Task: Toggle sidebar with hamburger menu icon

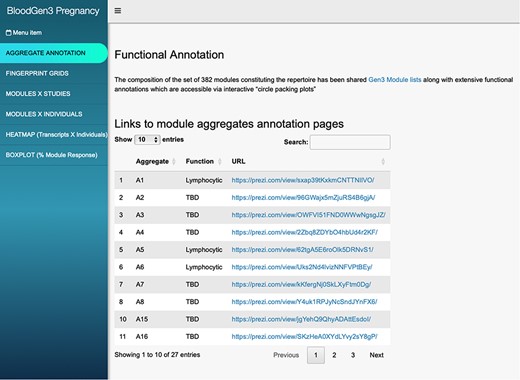Action: [x=118, y=11]
